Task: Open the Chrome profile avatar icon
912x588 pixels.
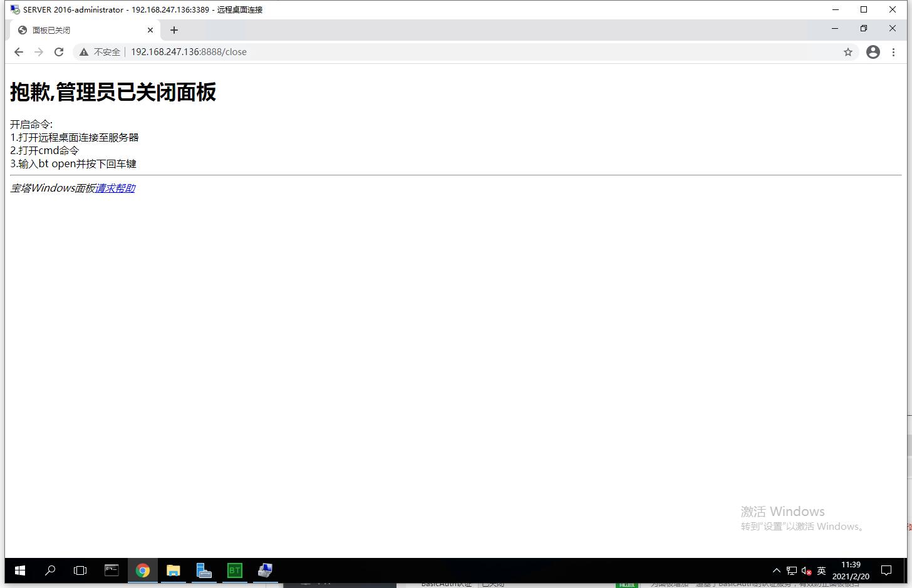Action: [x=873, y=52]
